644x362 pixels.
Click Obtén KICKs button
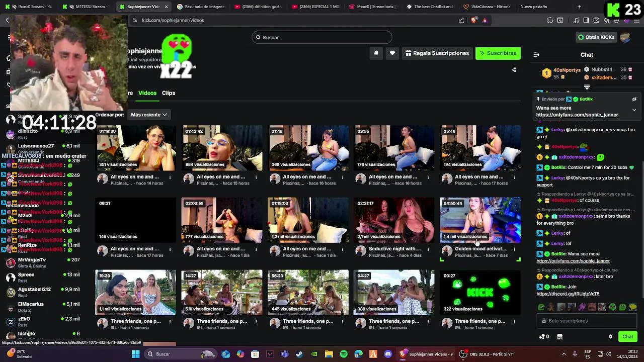(596, 37)
